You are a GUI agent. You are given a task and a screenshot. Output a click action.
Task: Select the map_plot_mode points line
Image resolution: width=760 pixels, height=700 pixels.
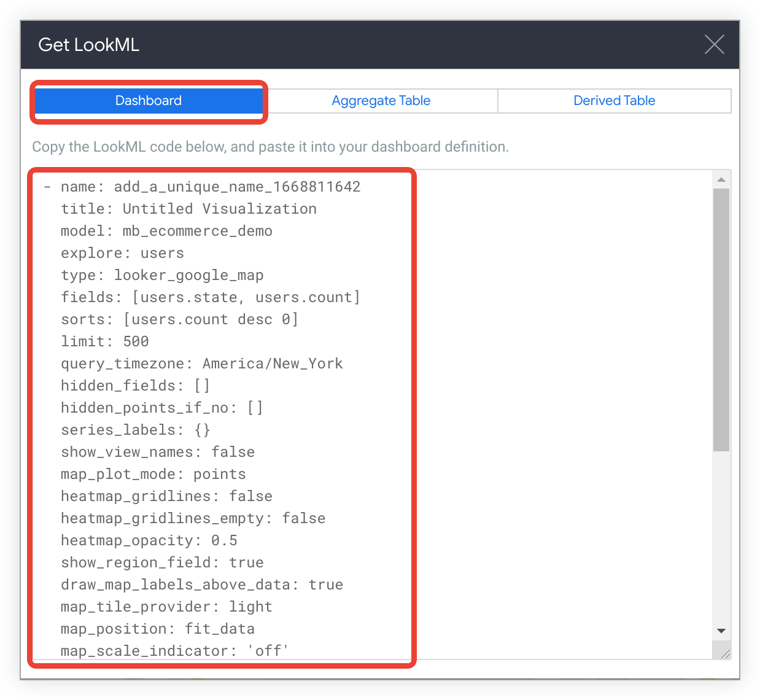[153, 473]
